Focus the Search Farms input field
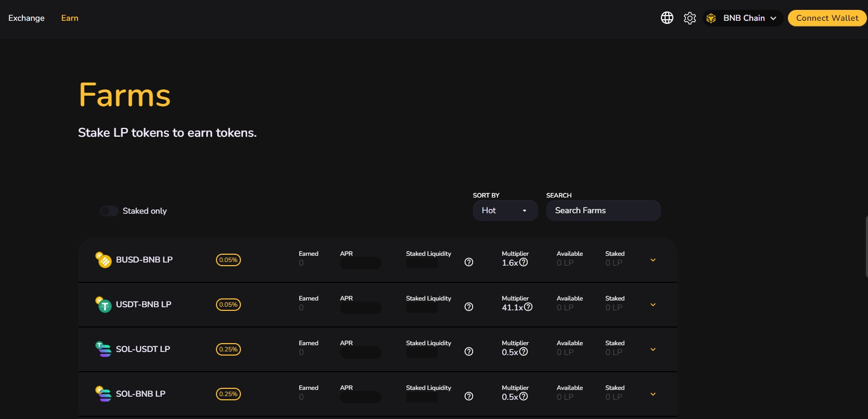The height and width of the screenshot is (419, 868). point(603,211)
